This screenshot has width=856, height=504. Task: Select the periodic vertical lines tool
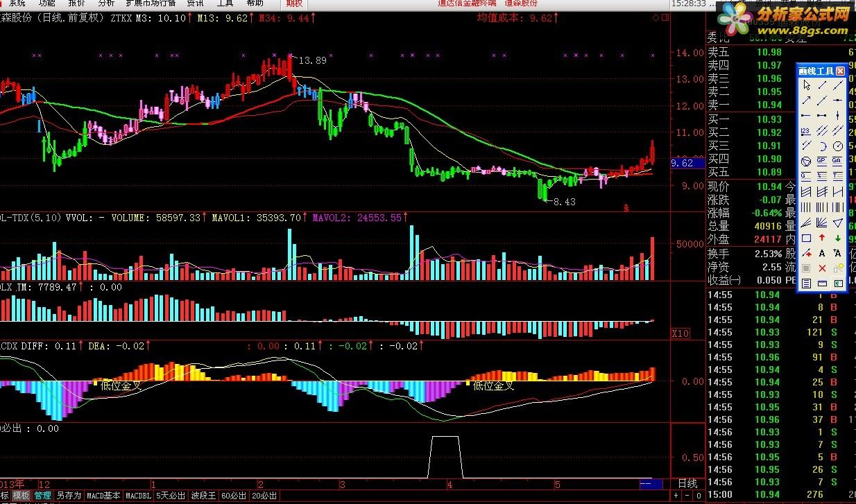coord(806,207)
